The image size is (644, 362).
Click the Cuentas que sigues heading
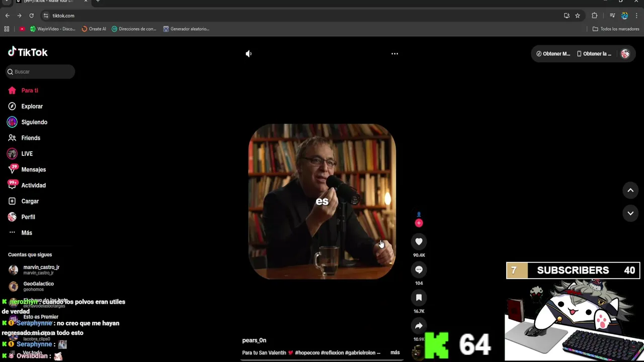pos(30,255)
